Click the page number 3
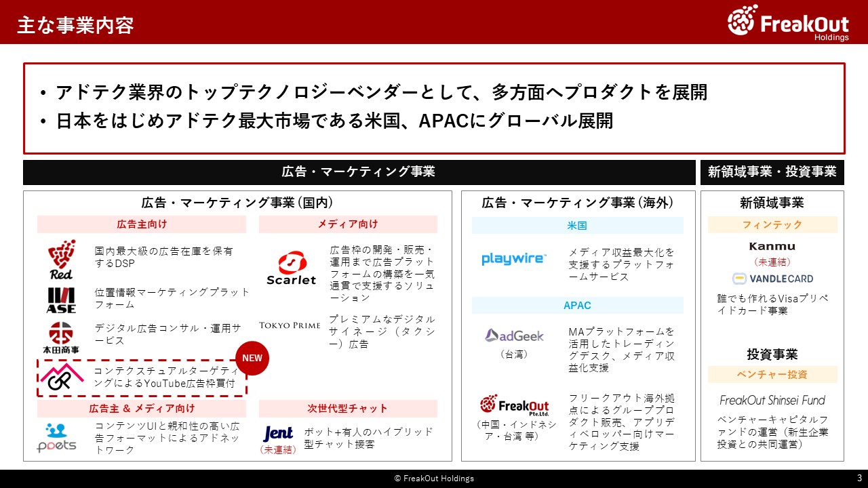The width and height of the screenshot is (868, 488). [x=859, y=478]
